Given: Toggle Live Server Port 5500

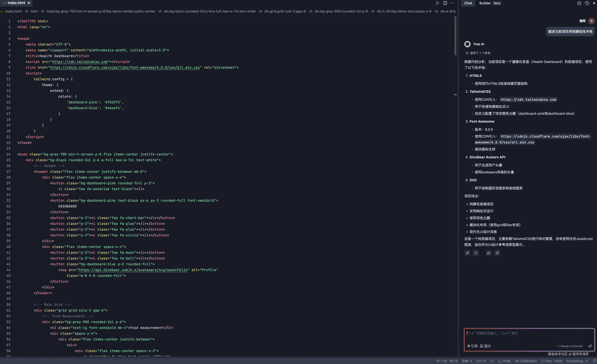Looking at the screenshot, I should point(552,361).
